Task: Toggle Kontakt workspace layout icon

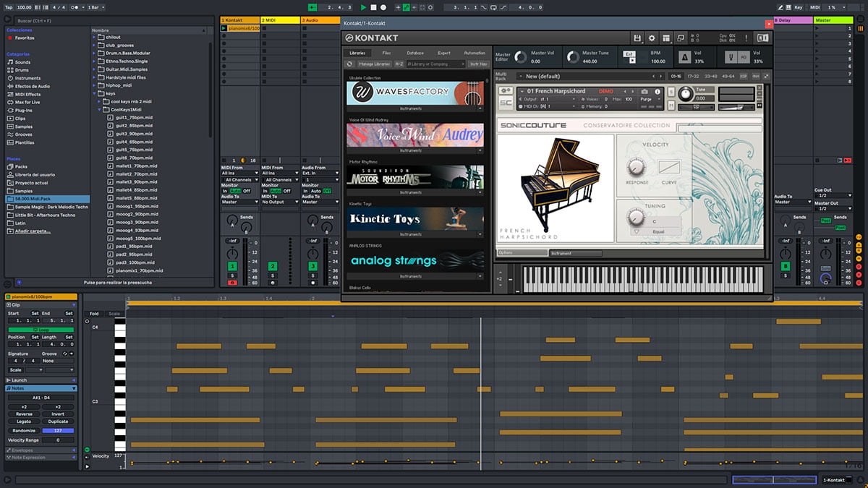Action: 666,38
